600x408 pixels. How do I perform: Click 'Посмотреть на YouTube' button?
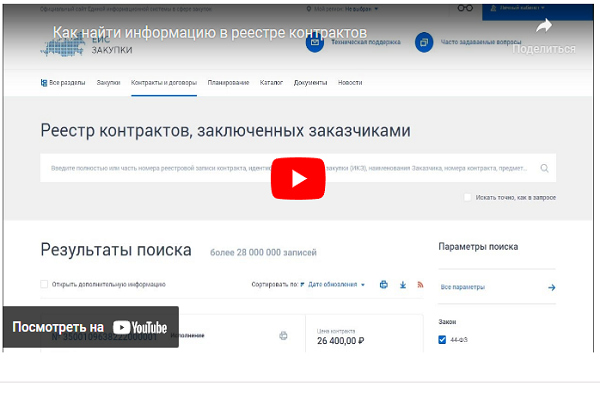coord(90,327)
